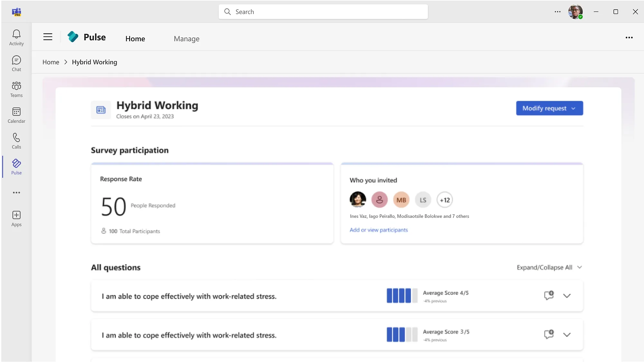
Task: Expand the first question with score 4/5
Action: coord(567,296)
